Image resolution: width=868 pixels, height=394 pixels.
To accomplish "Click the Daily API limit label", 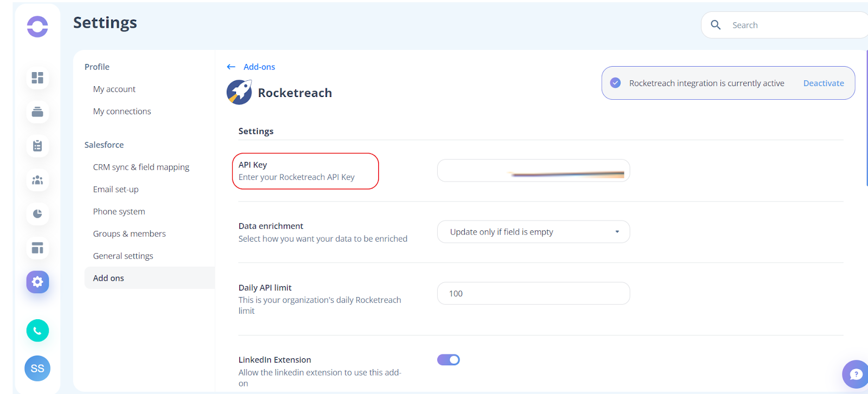I will coord(265,288).
